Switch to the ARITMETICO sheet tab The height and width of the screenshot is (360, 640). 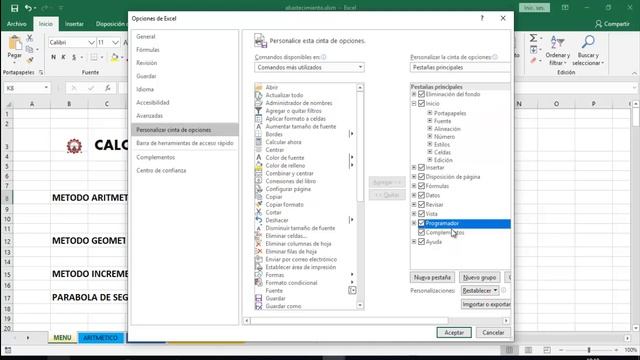[x=101, y=338]
